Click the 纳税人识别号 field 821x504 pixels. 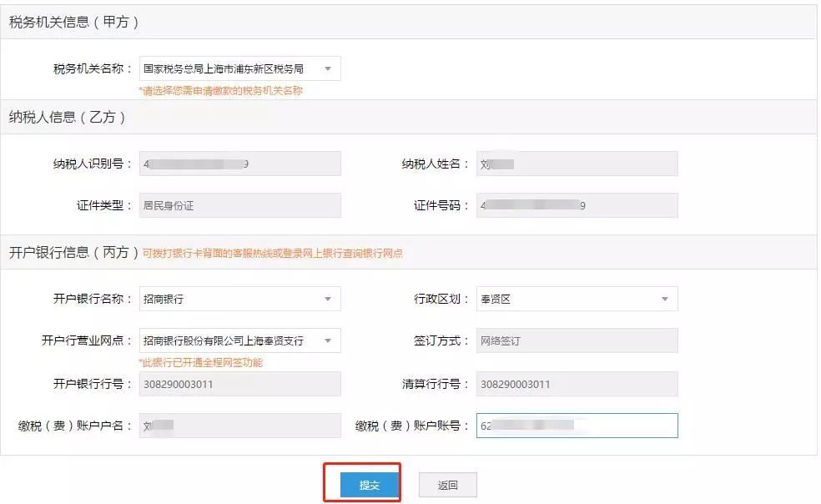(239, 163)
